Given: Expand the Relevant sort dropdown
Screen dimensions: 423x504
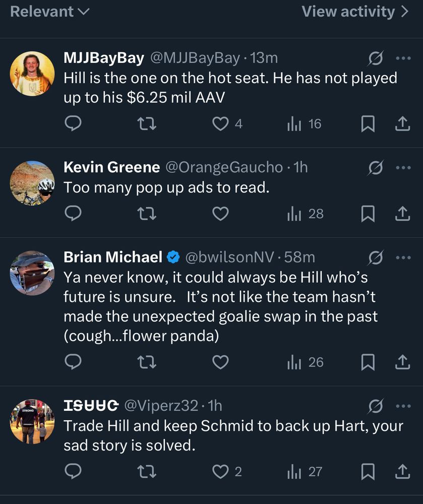Looking at the screenshot, I should [49, 12].
